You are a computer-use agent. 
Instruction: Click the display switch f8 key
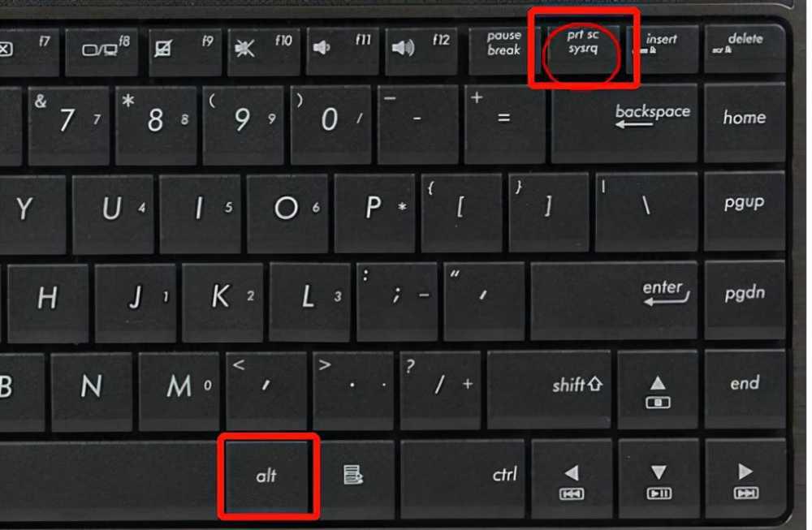click(x=103, y=50)
